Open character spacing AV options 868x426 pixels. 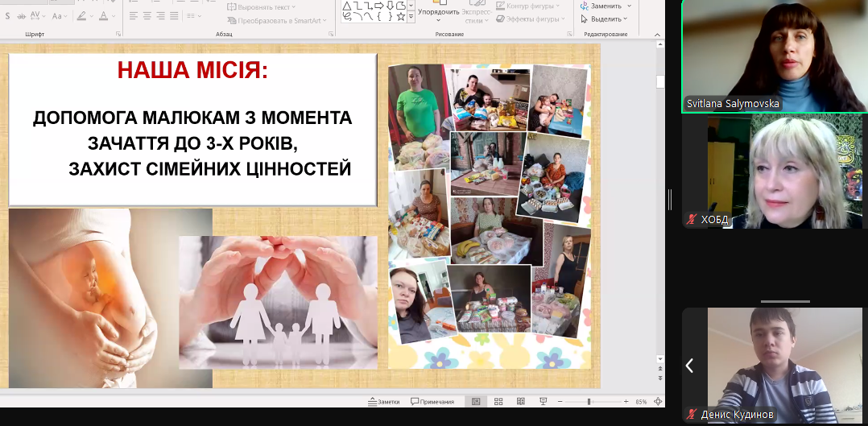(38, 16)
